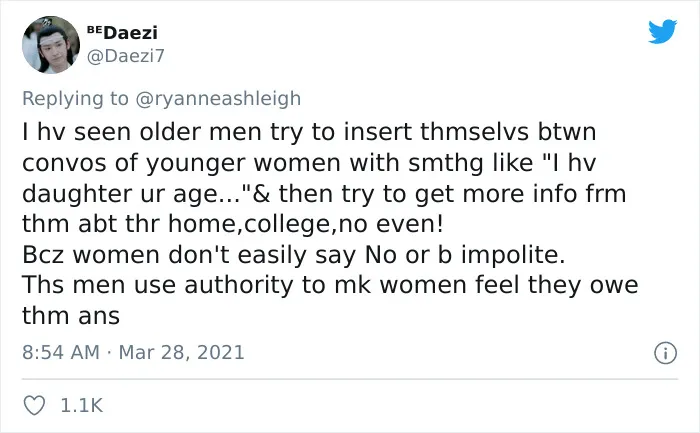Viewport: 700px width, 433px height.
Task: Open the @ryanneashleigh mention
Action: coord(218,99)
